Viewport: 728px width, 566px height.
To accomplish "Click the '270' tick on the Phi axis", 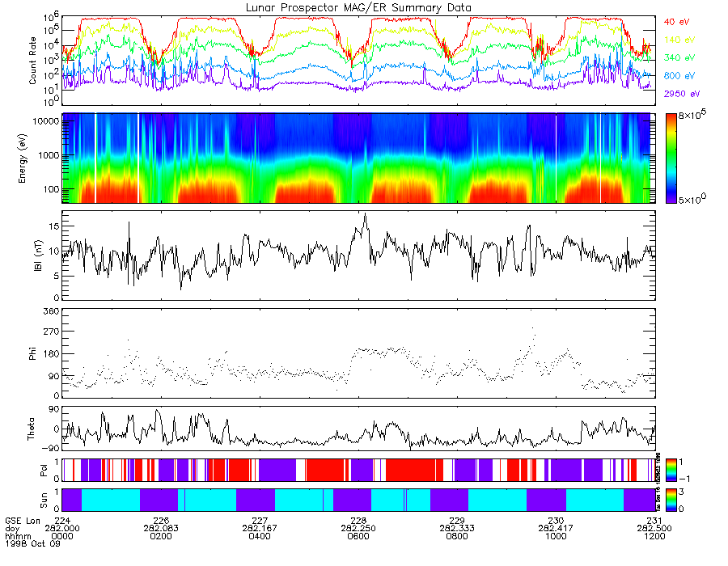I will click(51, 332).
